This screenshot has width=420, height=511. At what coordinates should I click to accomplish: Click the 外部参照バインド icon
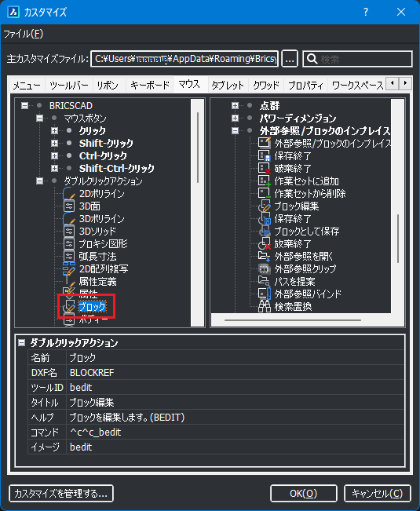[265, 294]
